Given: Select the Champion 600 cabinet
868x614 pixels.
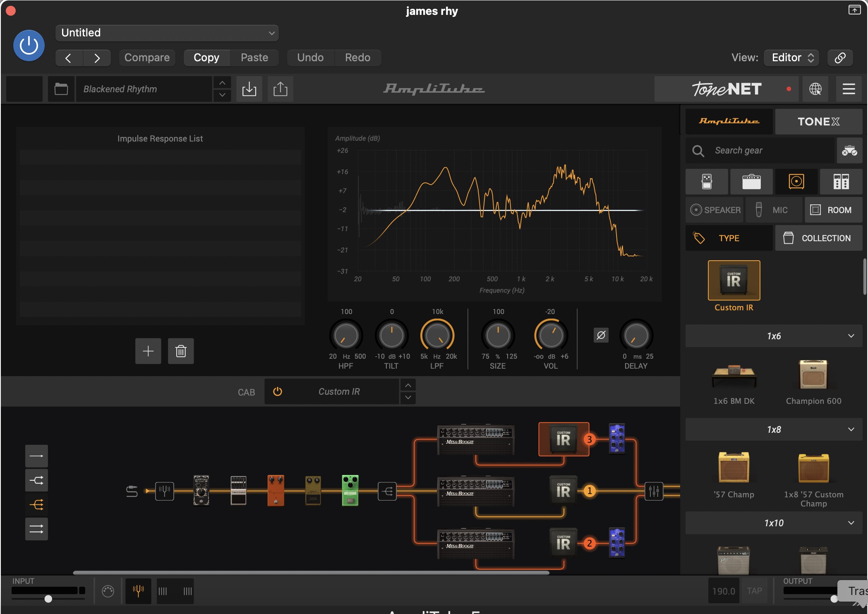Looking at the screenshot, I should coord(813,374).
